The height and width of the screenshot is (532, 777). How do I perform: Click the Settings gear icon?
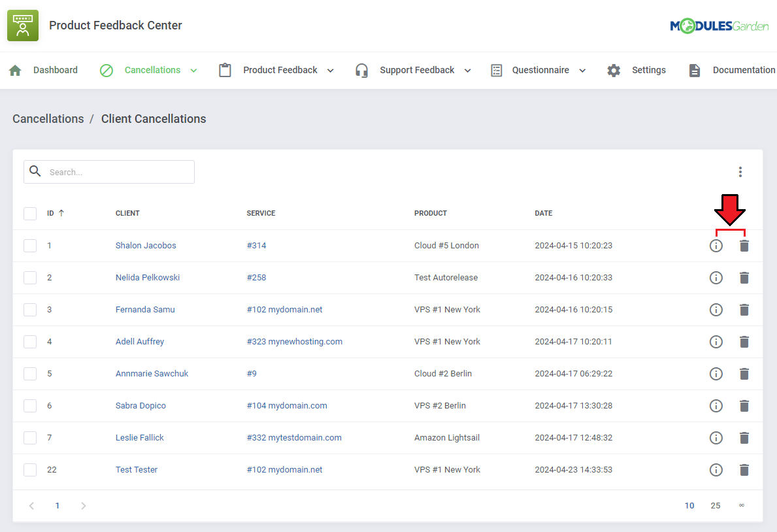[614, 71]
